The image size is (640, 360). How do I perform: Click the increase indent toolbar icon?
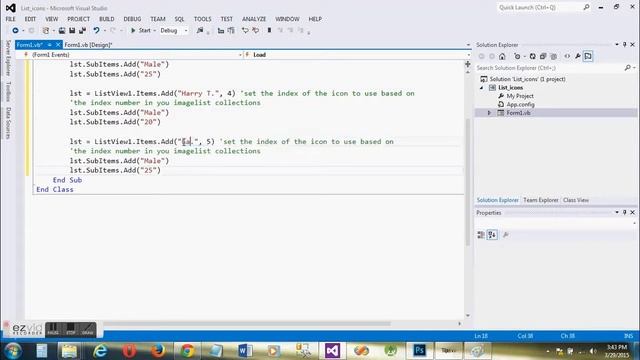pyautogui.click(x=231, y=31)
